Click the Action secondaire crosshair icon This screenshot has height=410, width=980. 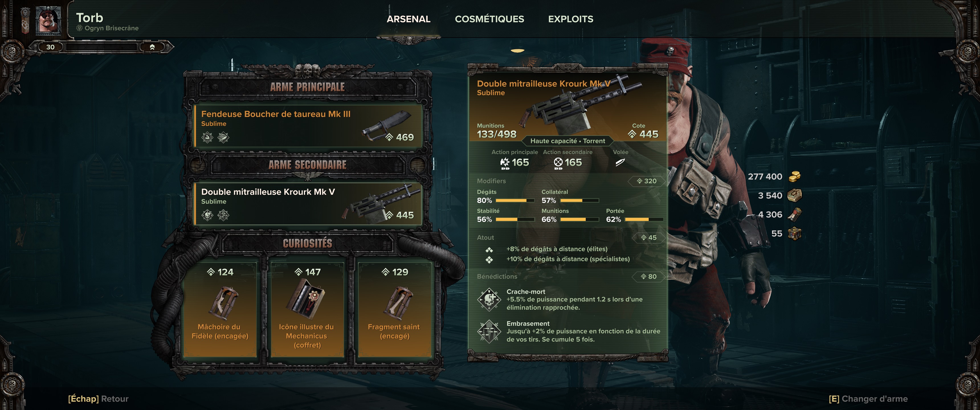[558, 163]
